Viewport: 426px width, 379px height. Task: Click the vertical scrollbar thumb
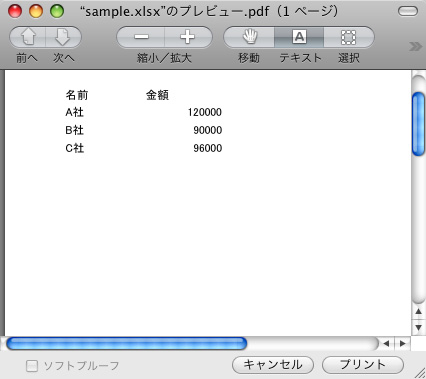pos(418,124)
